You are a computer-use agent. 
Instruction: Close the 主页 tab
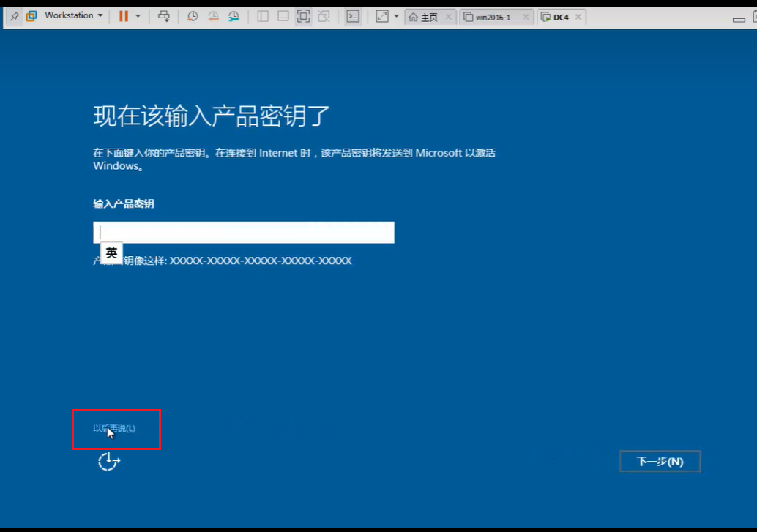coord(449,18)
